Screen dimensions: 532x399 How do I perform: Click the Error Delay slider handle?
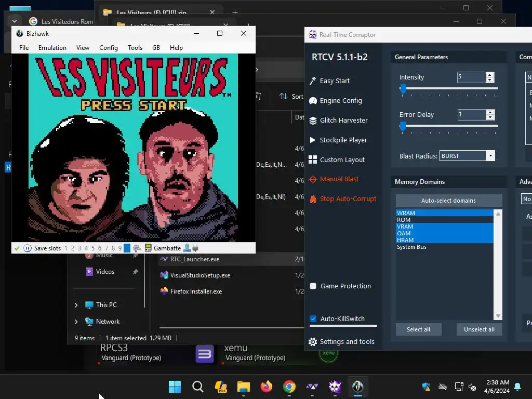403,127
